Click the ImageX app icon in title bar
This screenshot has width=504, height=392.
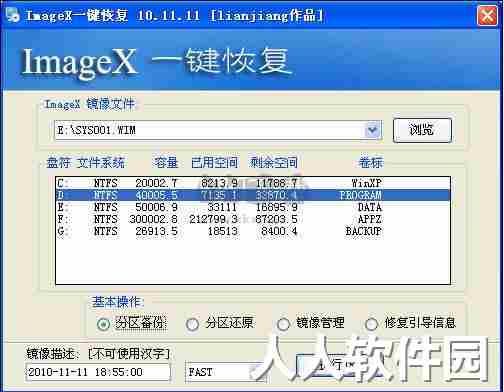point(13,15)
